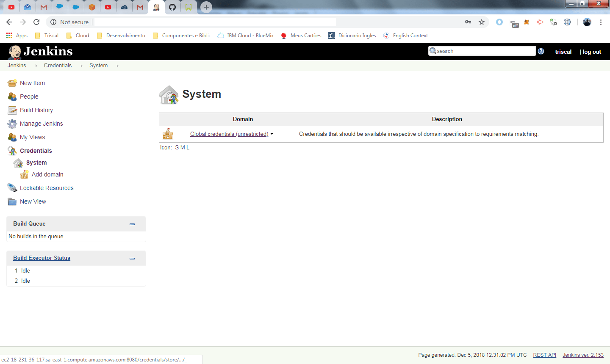Click Jenkins in breadcrumb

(17, 65)
